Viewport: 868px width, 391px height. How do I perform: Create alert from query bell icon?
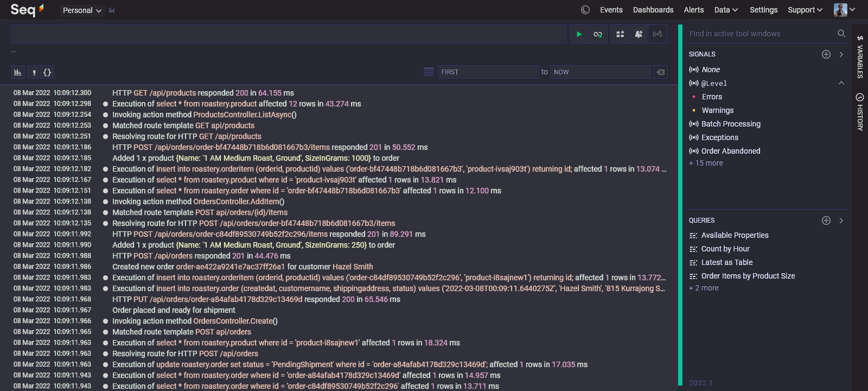[639, 34]
